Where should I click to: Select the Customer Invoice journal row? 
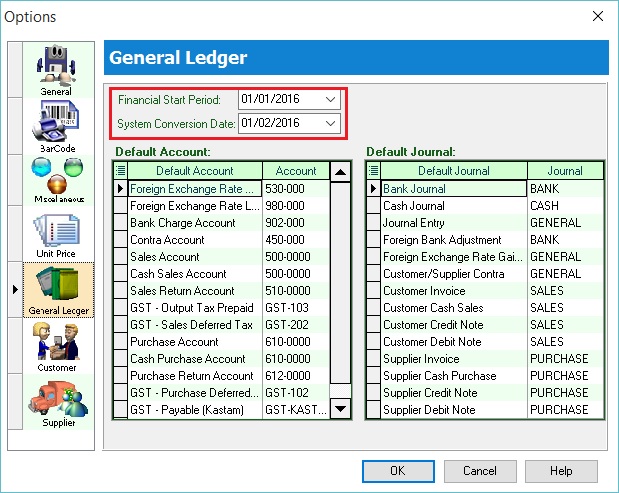click(x=454, y=291)
